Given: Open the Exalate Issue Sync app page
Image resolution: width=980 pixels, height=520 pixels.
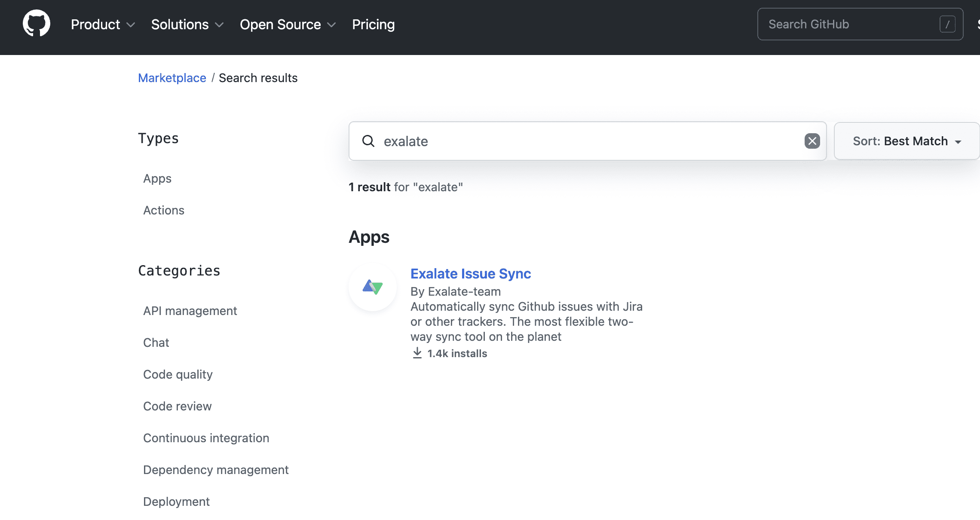Looking at the screenshot, I should (471, 273).
